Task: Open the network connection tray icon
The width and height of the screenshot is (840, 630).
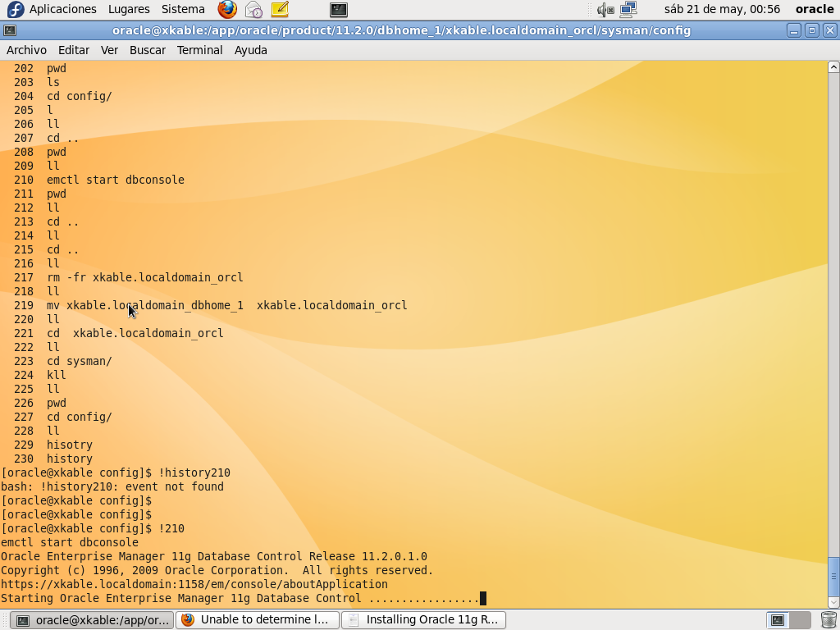Action: click(x=628, y=9)
